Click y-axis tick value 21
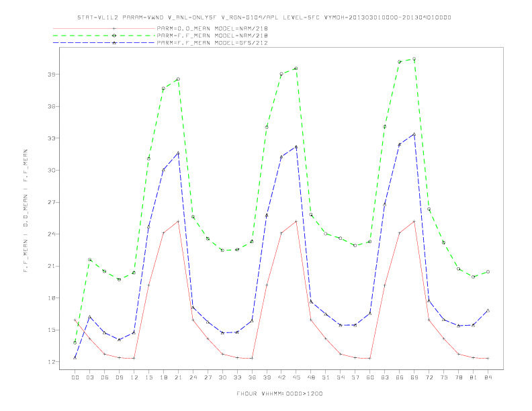 tap(52, 266)
